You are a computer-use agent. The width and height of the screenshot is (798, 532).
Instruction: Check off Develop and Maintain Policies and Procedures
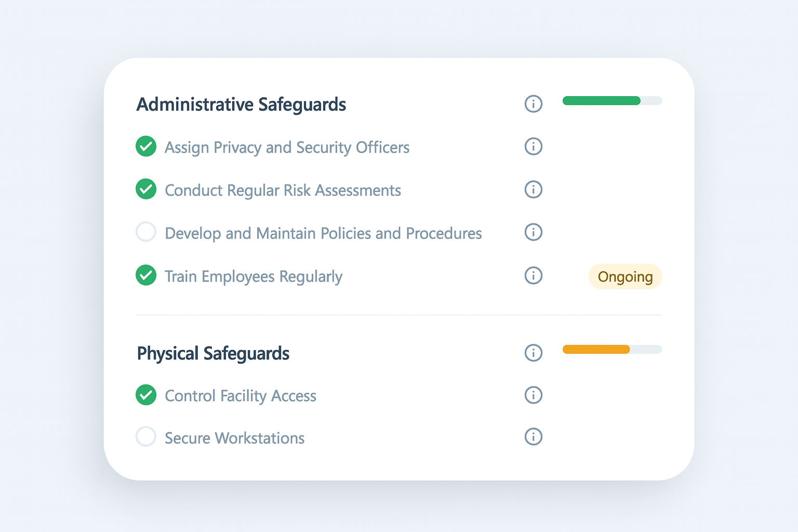(146, 232)
